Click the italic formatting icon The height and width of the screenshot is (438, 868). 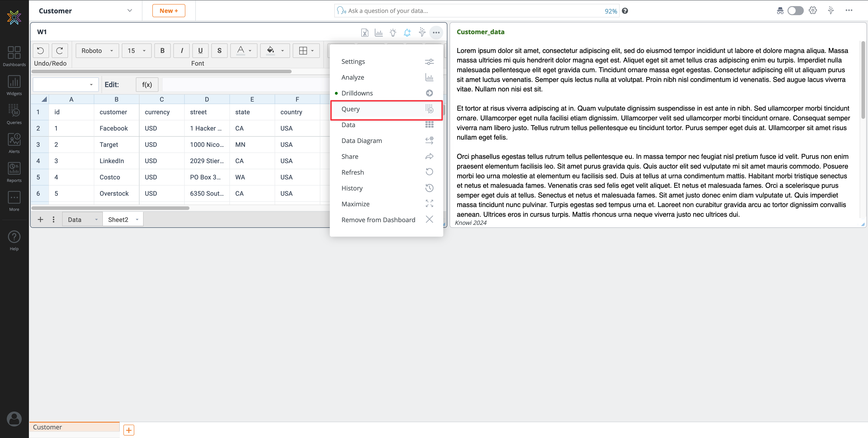click(x=182, y=51)
